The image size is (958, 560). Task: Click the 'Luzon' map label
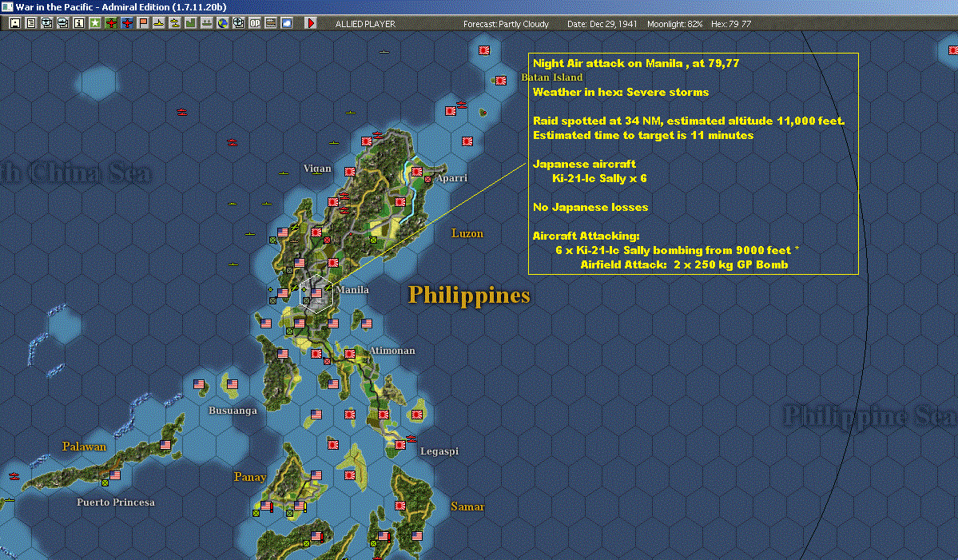click(467, 233)
